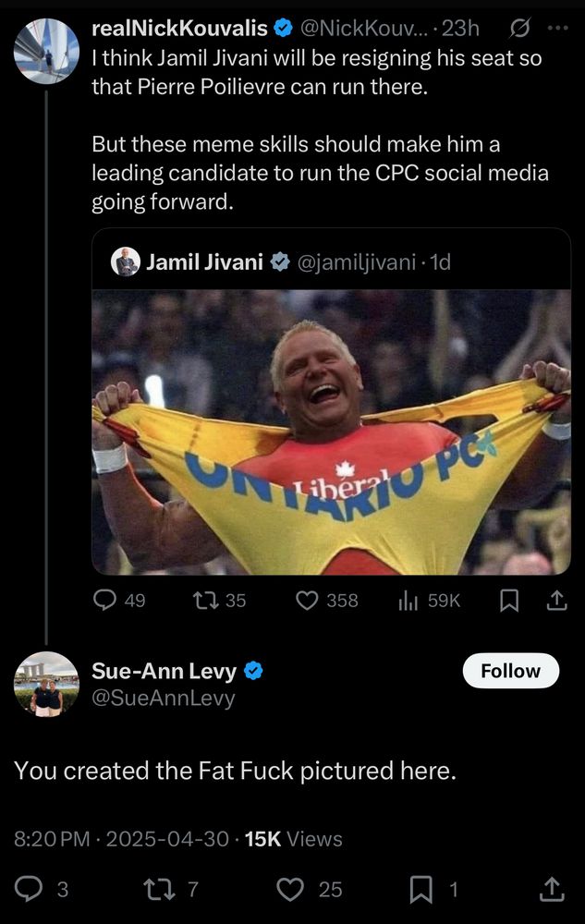Follow Sue-Ann Levy
Screen dimensions: 585x924
point(511,671)
